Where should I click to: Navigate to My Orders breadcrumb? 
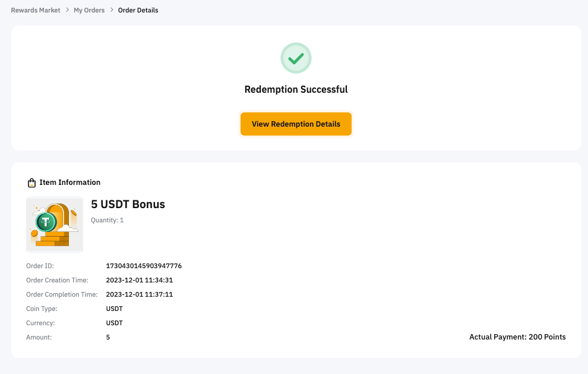coord(89,10)
